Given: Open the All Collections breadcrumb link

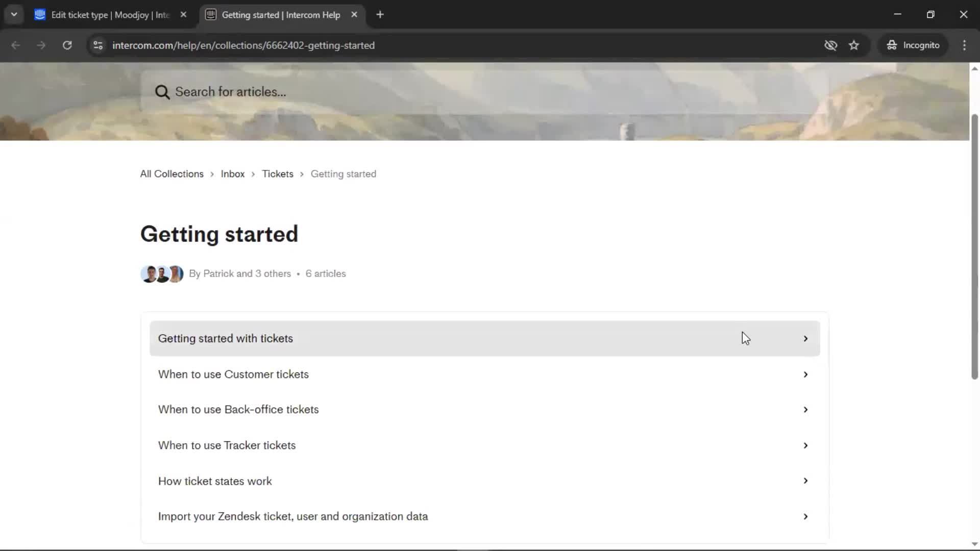Looking at the screenshot, I should pos(172,174).
